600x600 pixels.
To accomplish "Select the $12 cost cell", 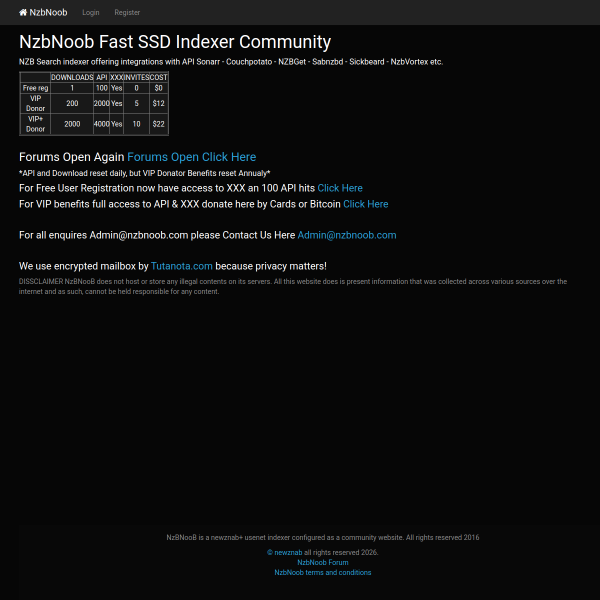I will 158,103.
